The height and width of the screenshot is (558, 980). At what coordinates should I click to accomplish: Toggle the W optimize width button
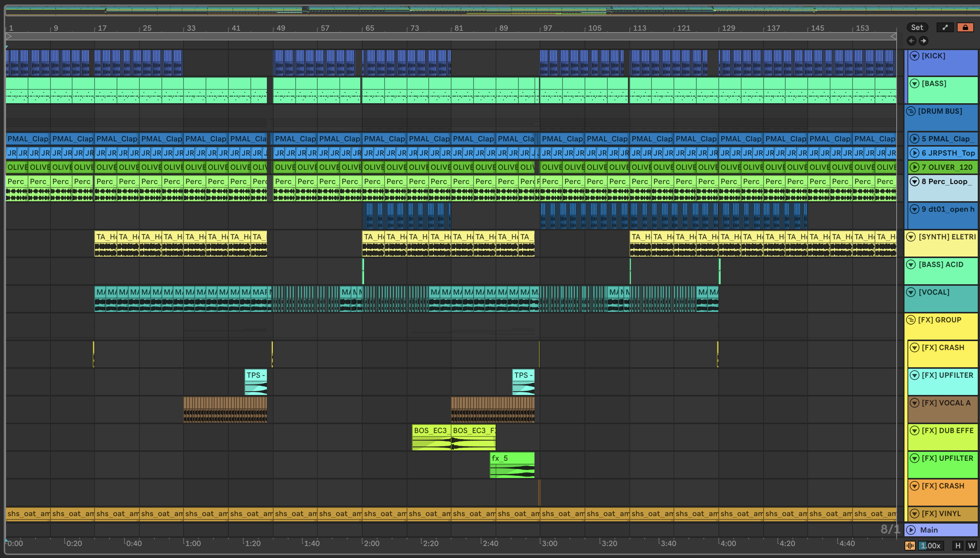pos(971,546)
